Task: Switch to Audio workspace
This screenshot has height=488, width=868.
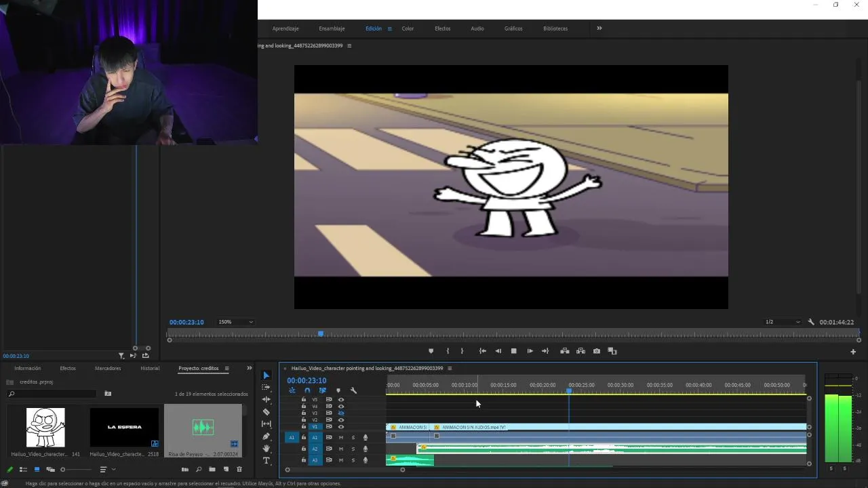Action: [477, 28]
